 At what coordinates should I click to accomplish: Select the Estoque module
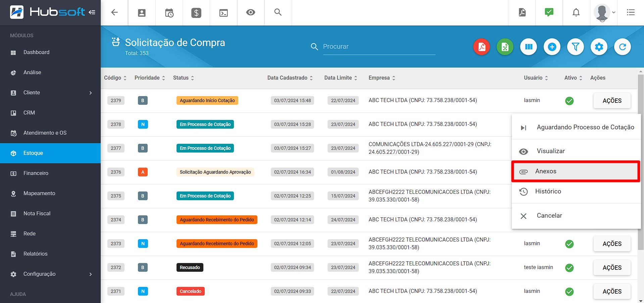point(50,153)
